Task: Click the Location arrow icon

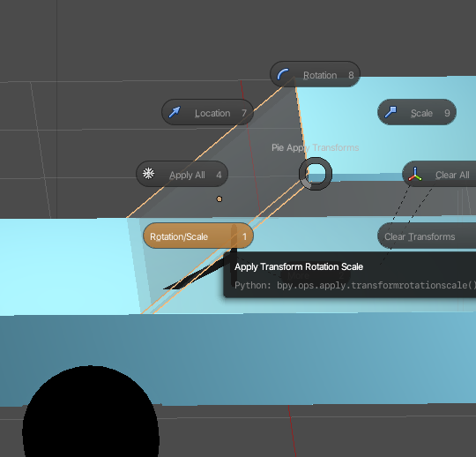Action: click(175, 112)
